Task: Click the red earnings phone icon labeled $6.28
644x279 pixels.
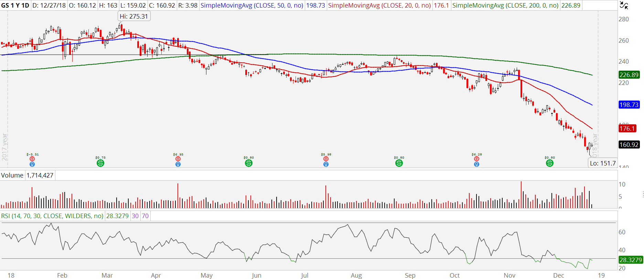Action: click(x=476, y=159)
